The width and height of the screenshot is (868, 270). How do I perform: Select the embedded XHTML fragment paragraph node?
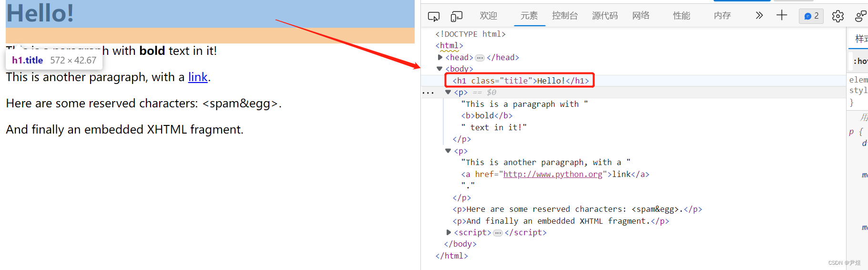point(561,221)
